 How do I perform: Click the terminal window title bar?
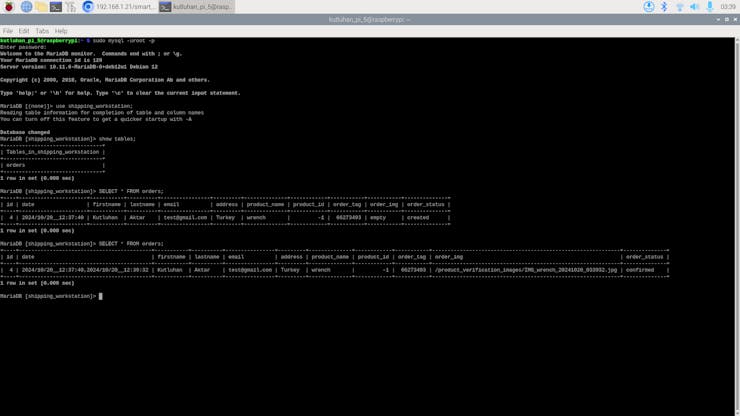(370, 19)
